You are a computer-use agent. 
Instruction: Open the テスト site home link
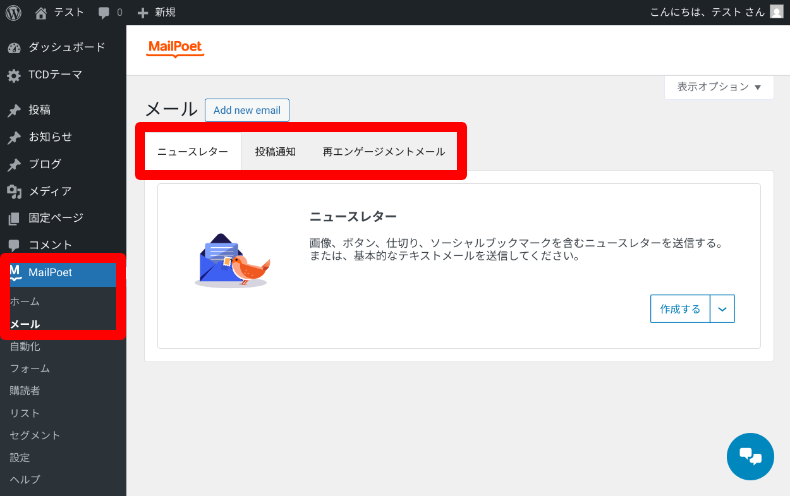pos(59,13)
